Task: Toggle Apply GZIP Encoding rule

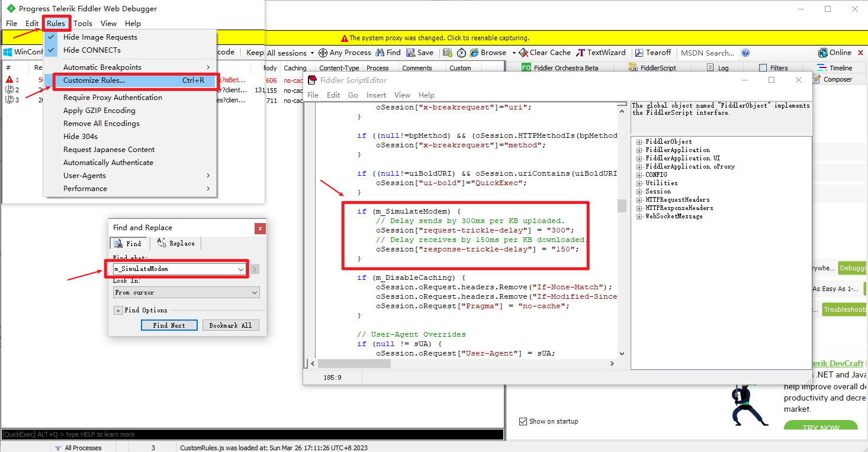Action: pos(99,110)
